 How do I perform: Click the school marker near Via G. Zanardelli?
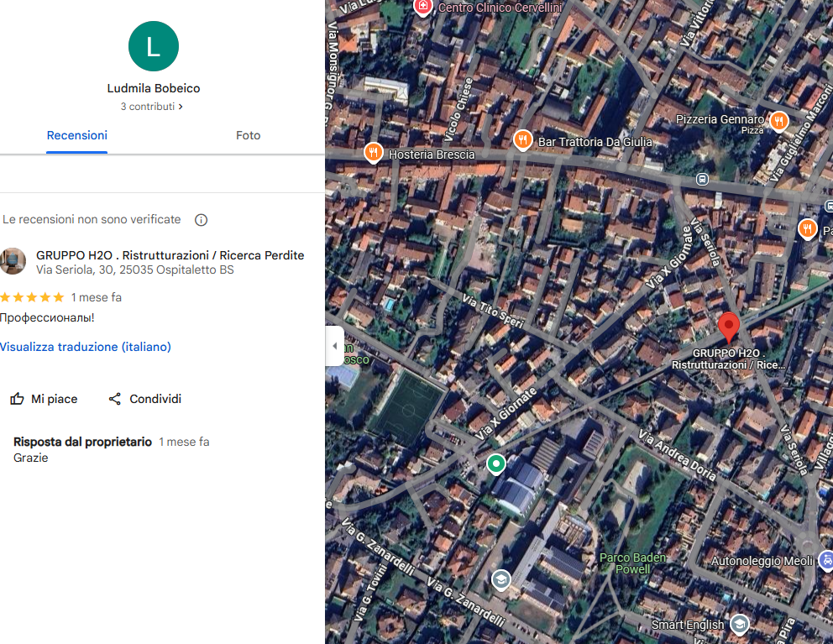(x=500, y=579)
